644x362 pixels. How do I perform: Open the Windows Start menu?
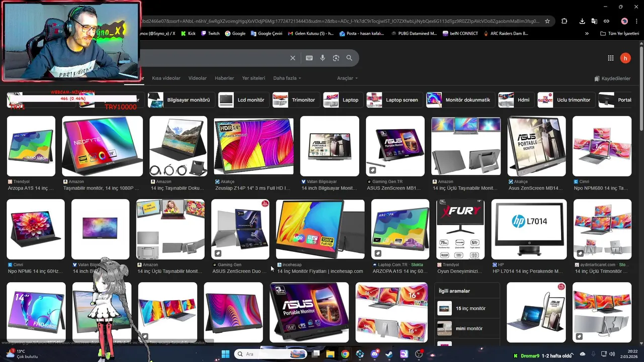(x=225, y=354)
